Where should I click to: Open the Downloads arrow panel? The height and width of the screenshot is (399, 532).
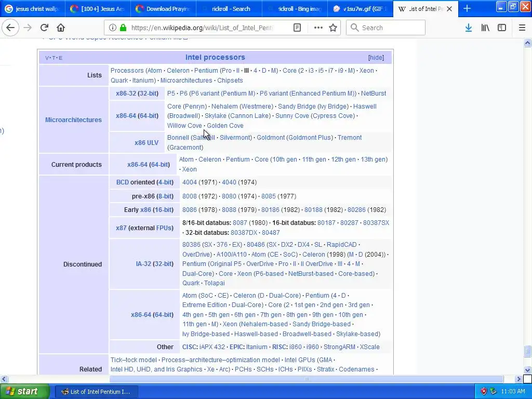point(469,28)
